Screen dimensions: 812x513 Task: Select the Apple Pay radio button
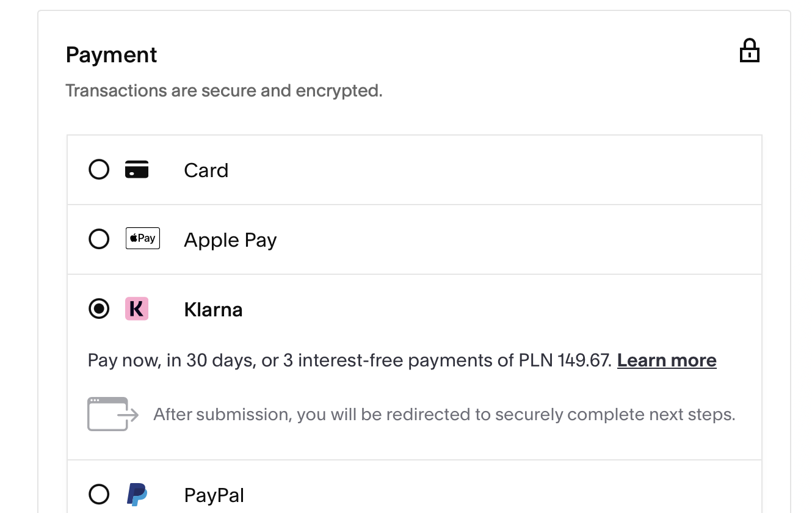[x=99, y=239]
